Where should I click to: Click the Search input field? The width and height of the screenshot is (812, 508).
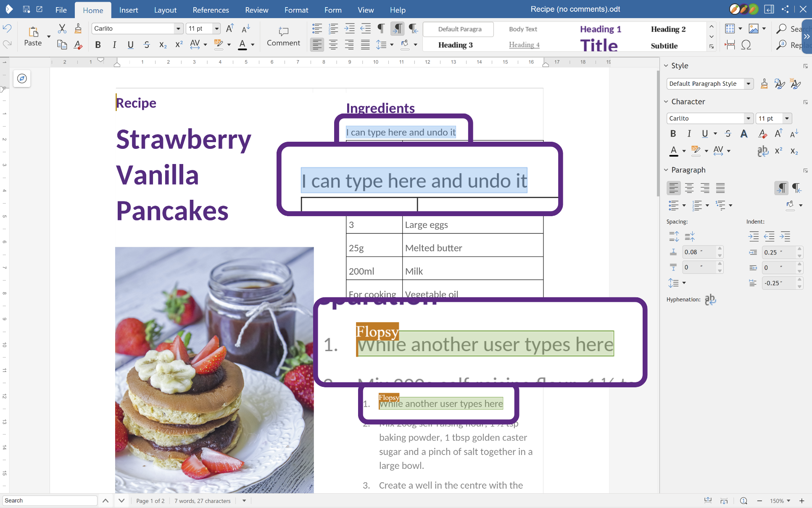coord(50,500)
